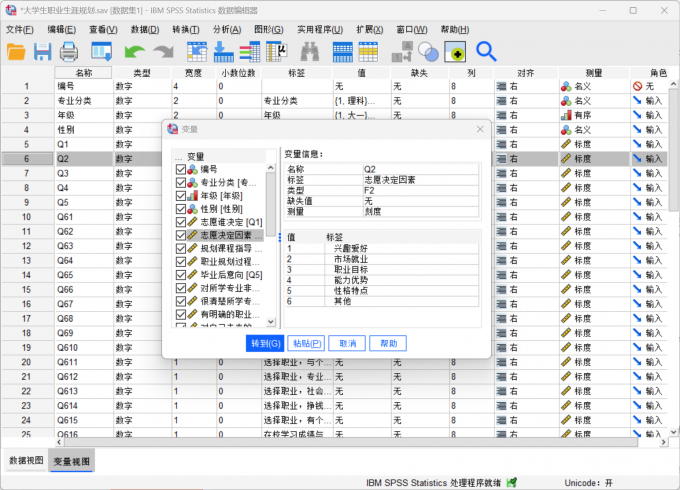This screenshot has width=680, height=490.
Task: Click nominal measure icon in row 编号
Action: click(x=566, y=86)
